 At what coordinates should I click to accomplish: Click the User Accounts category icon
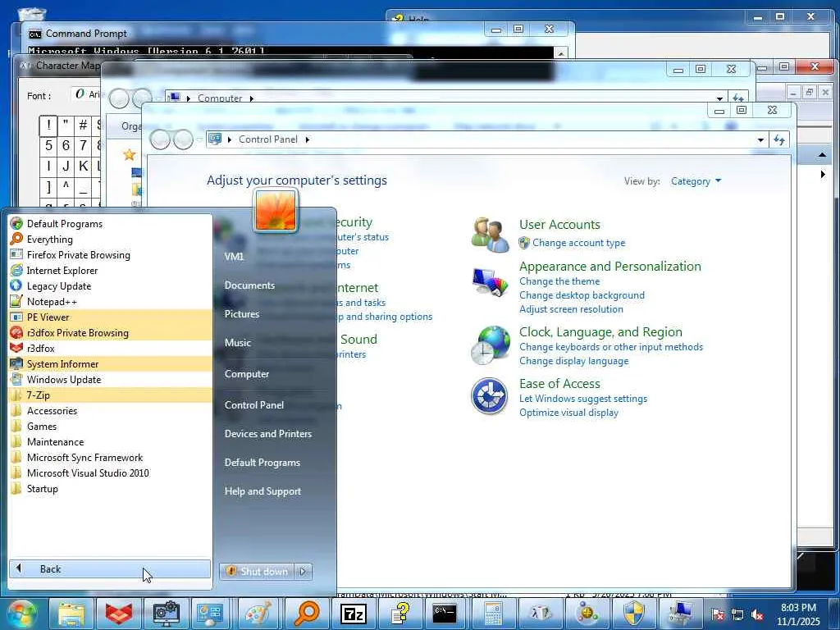coord(490,235)
